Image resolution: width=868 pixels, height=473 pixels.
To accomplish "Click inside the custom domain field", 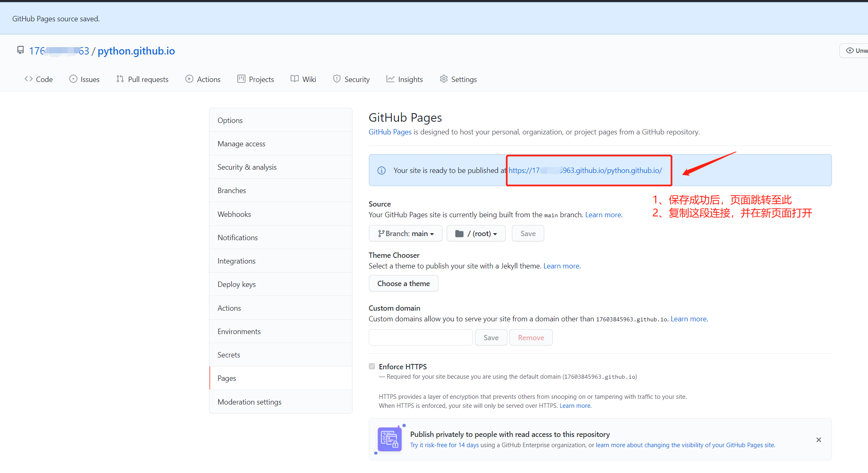I will tap(420, 337).
